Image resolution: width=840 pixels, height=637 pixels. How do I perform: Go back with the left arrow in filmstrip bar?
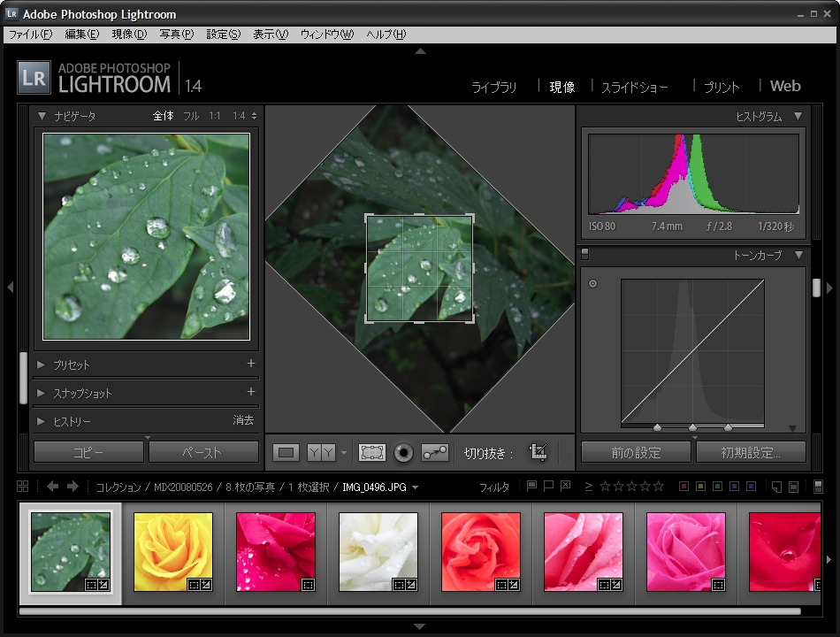pyautogui.click(x=53, y=487)
